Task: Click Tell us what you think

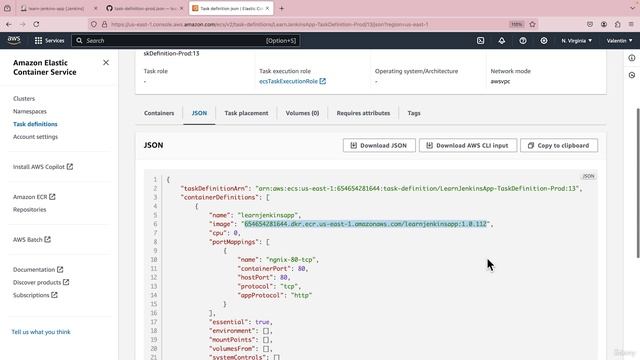Action: 41,332
